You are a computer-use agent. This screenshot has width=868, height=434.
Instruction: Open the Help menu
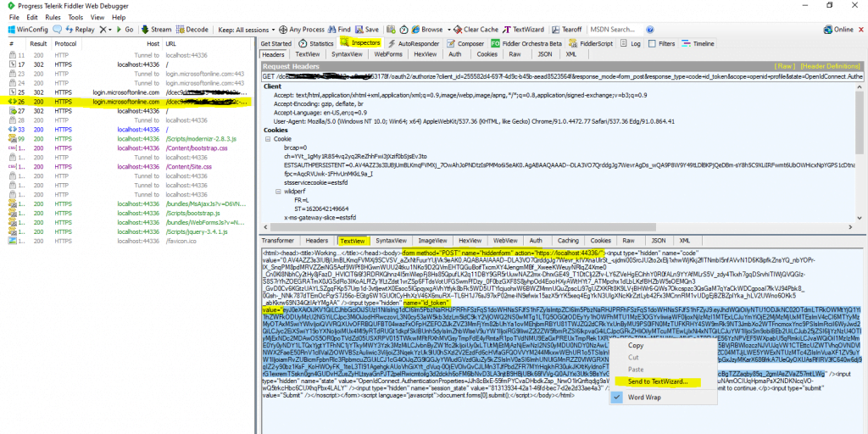point(119,17)
